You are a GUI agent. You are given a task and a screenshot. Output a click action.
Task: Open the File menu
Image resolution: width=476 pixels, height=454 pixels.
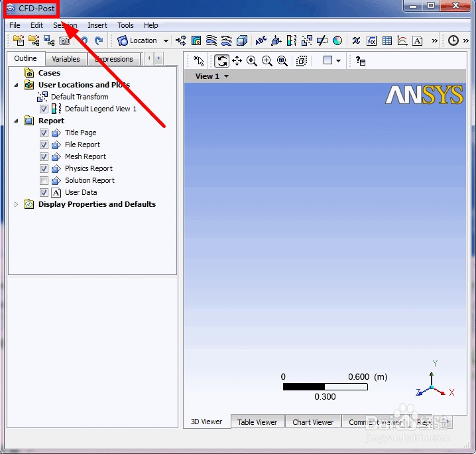tap(15, 25)
